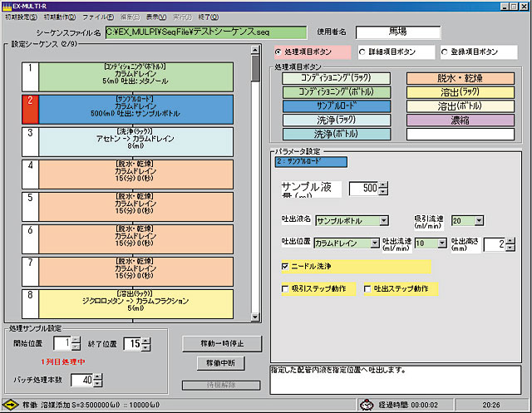The width and height of the screenshot is (532, 413).
Task: Click the blank white process button
Action: pyautogui.click(x=461, y=134)
